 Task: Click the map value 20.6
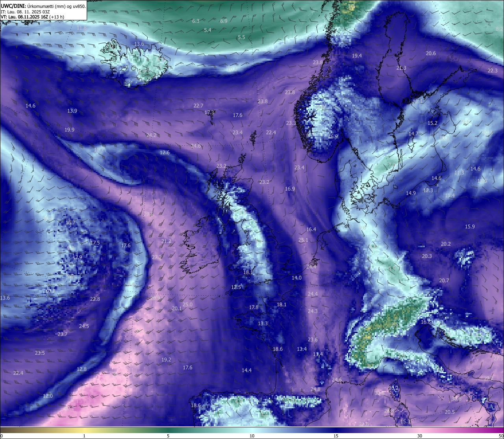(x=431, y=53)
